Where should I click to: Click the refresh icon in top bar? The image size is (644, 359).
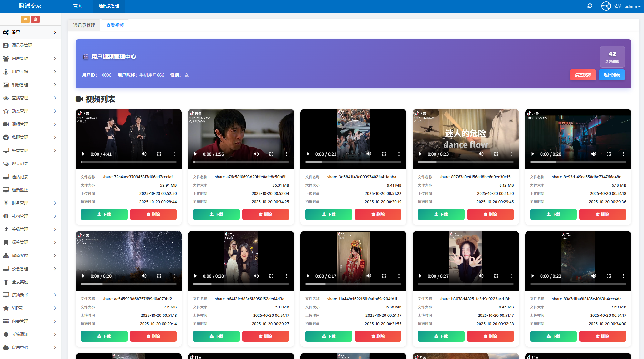click(590, 6)
